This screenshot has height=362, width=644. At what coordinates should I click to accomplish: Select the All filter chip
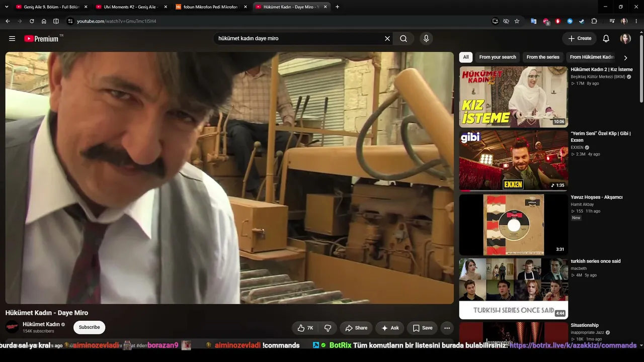click(x=466, y=57)
